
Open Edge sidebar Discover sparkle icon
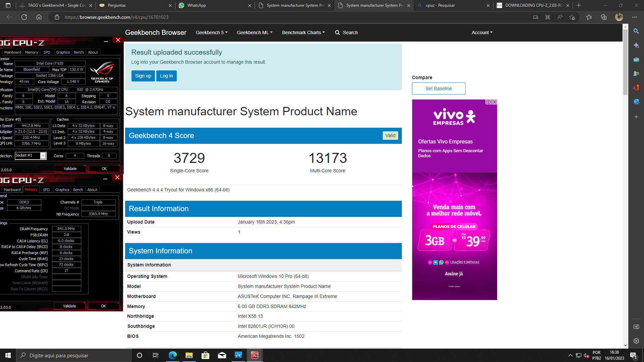point(636,45)
